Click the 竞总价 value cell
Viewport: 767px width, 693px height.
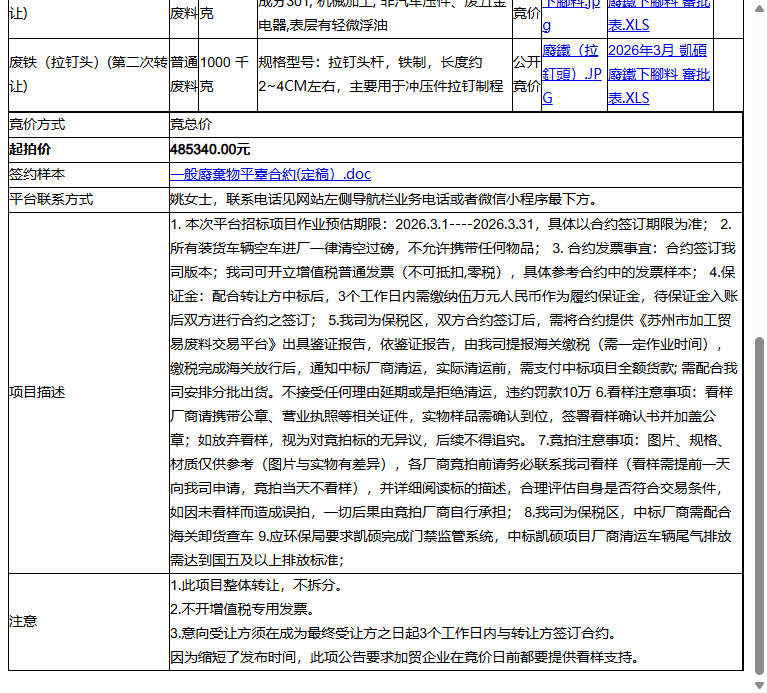tap(455, 125)
